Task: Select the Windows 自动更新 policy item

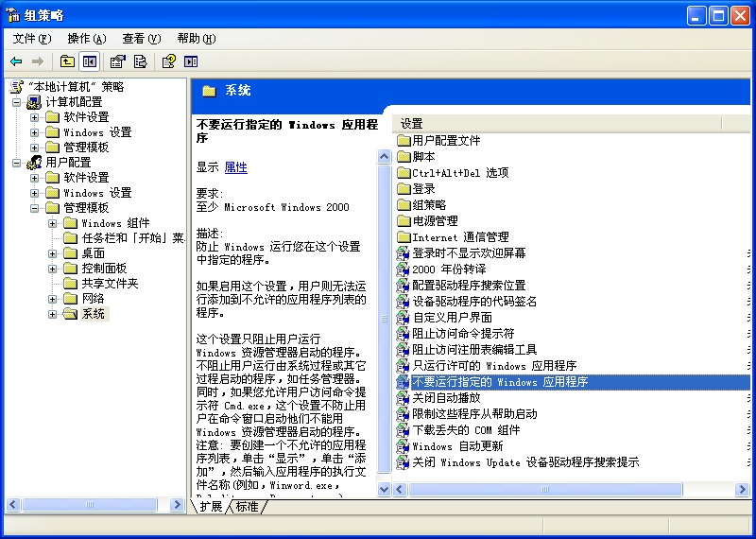Action: pyautogui.click(x=457, y=446)
